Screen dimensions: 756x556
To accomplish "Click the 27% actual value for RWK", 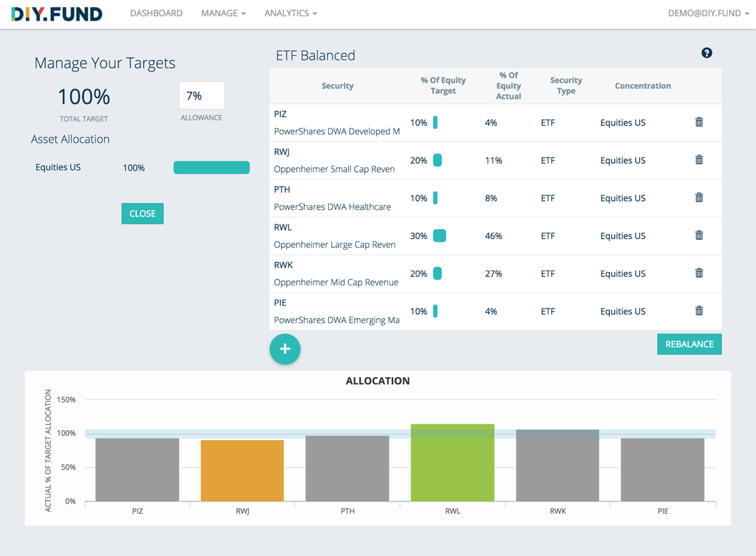I will (493, 274).
